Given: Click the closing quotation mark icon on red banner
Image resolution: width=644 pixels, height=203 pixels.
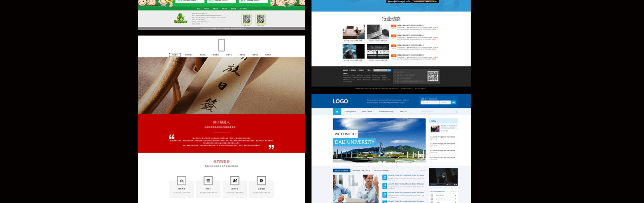Looking at the screenshot, I should click(x=271, y=147).
